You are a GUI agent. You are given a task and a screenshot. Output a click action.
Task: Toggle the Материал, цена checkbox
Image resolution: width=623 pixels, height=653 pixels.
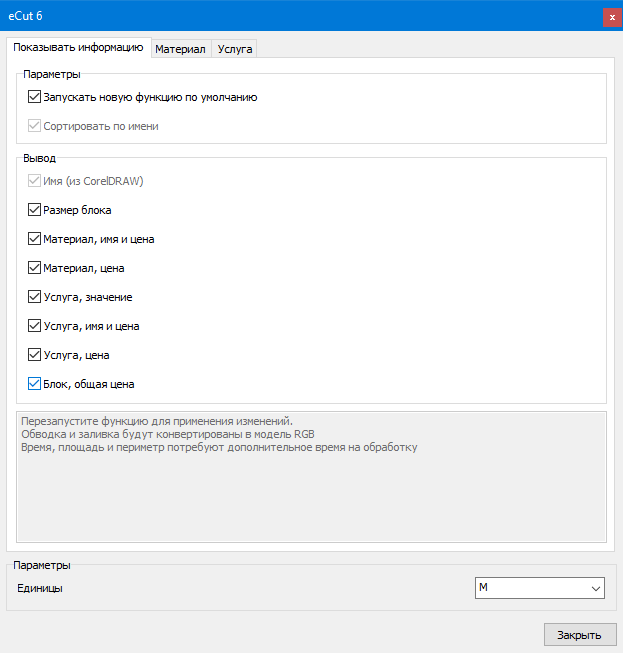pos(36,268)
